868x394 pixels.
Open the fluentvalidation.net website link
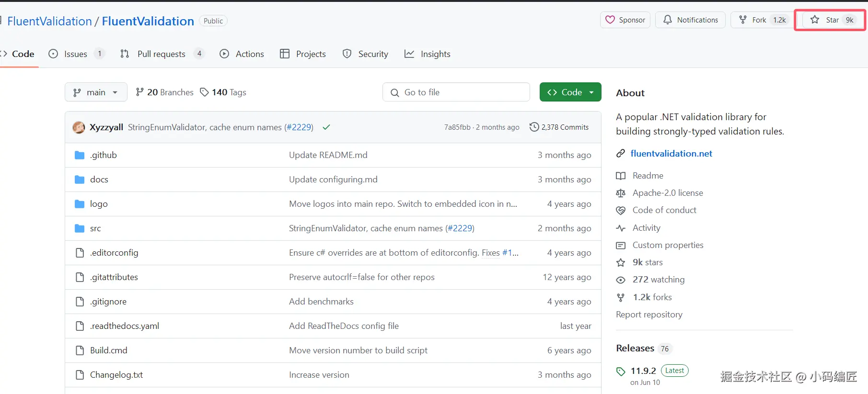point(671,154)
